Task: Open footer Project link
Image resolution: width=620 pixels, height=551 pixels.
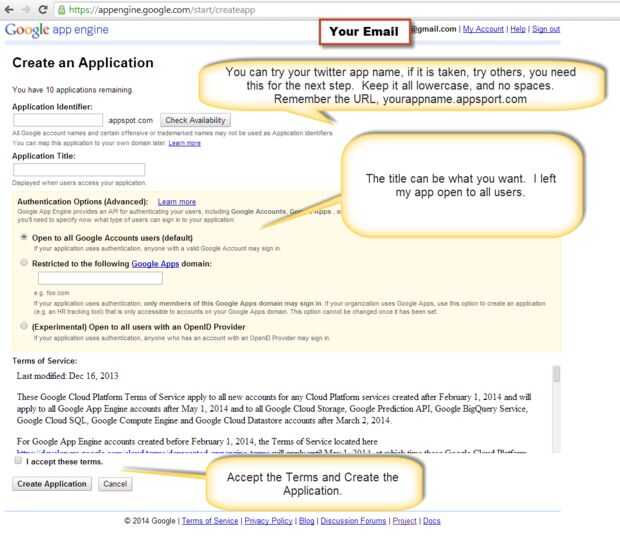Action: pos(404,521)
